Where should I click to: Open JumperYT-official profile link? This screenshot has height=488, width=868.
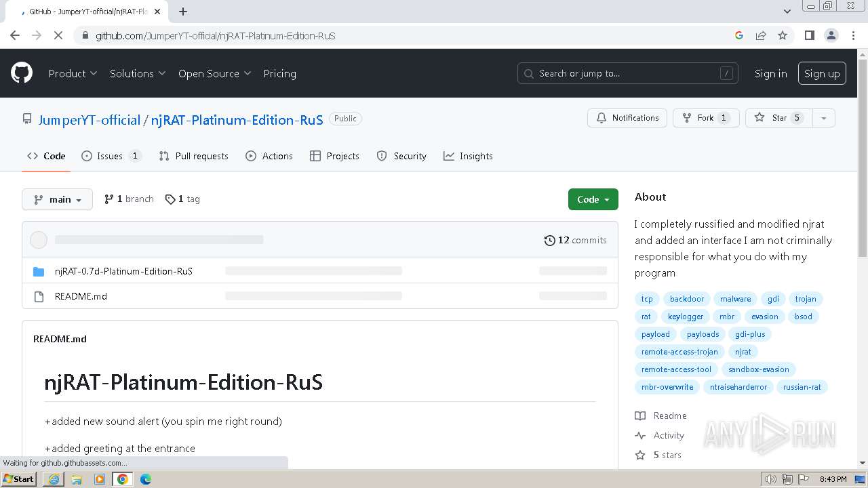[89, 120]
